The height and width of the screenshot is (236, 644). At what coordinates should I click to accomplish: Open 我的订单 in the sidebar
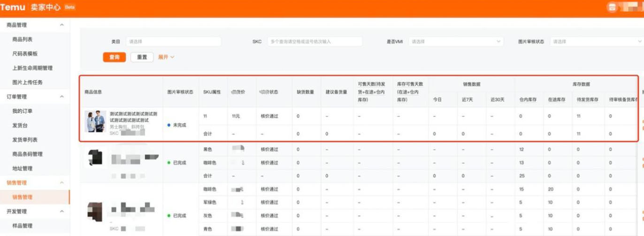pos(23,111)
